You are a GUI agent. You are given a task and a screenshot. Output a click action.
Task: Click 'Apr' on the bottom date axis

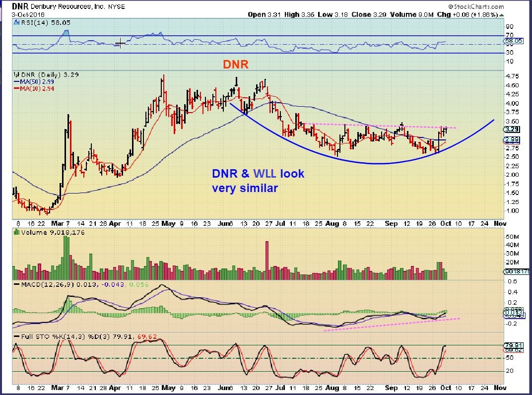click(115, 388)
